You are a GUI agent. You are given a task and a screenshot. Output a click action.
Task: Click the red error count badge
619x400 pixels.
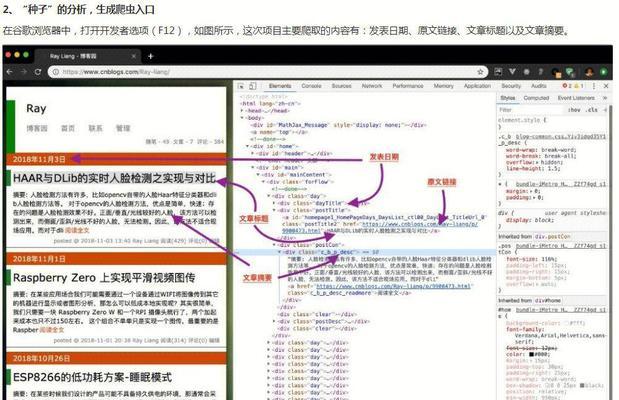coord(566,86)
